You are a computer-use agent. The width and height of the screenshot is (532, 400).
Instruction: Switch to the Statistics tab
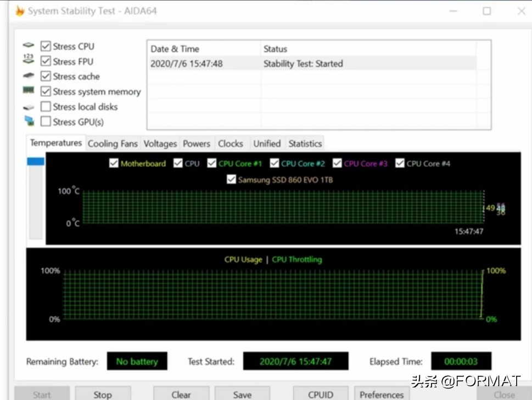(x=305, y=143)
